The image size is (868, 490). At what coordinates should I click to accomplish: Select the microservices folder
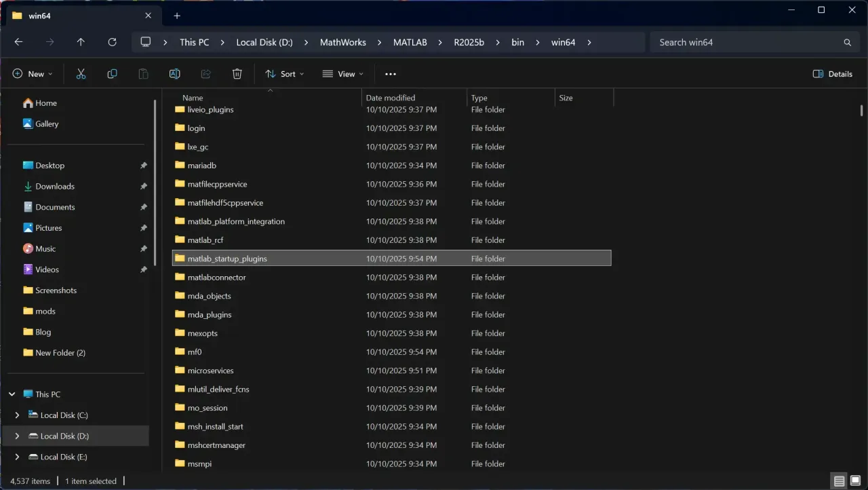click(392, 371)
